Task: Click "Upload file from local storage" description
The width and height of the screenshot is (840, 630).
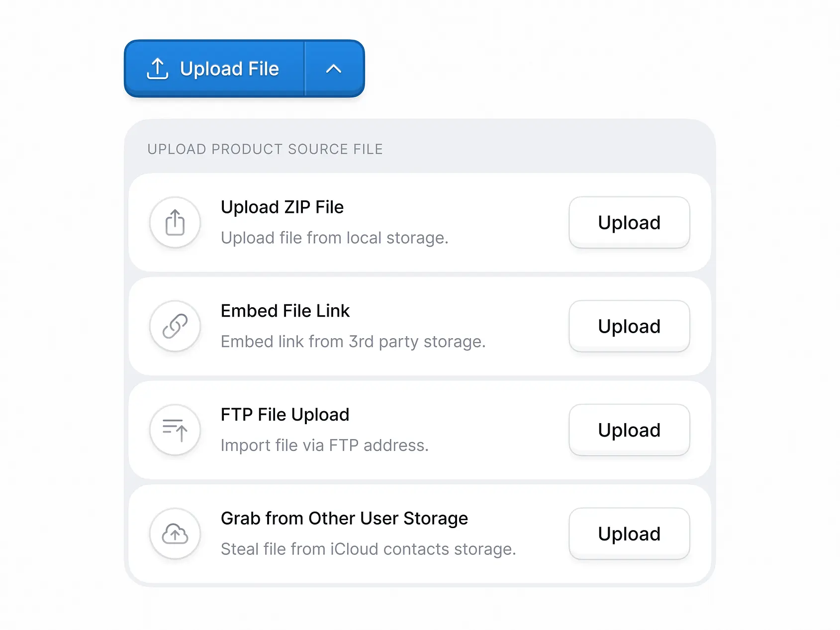Action: click(x=334, y=238)
